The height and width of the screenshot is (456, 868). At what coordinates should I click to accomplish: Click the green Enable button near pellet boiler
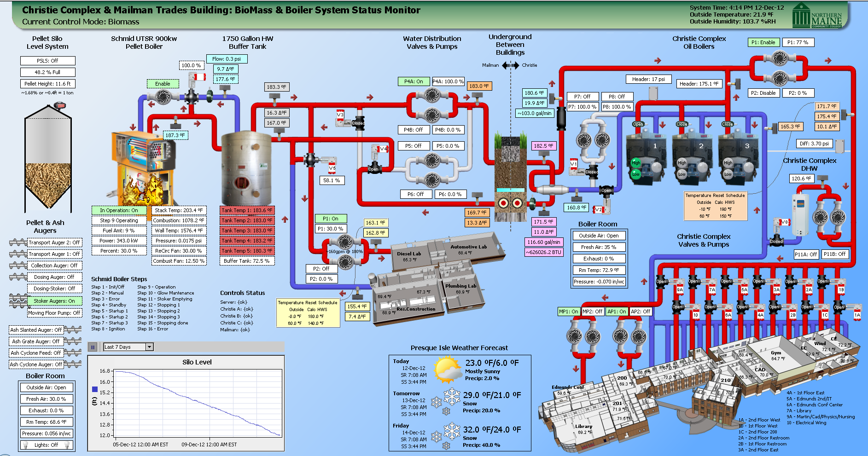point(163,84)
